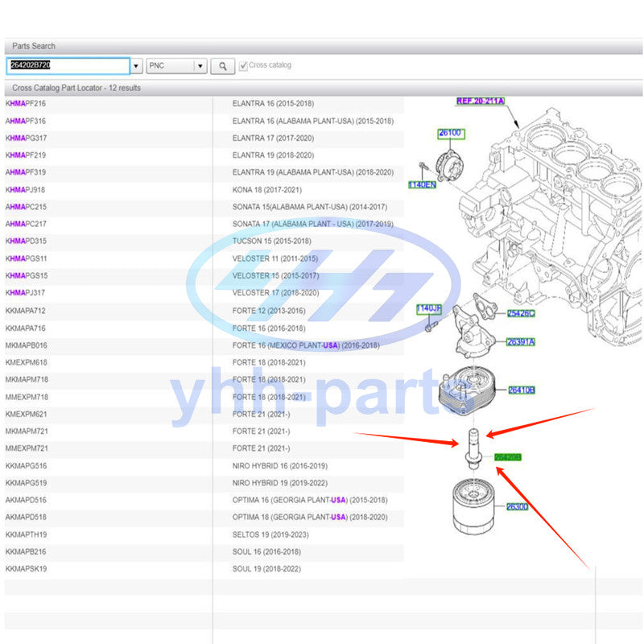Viewport: 644px width, 644px height.
Task: Open NIRO HYBRID 16 (2016-2019) model entry
Action: coord(280,466)
